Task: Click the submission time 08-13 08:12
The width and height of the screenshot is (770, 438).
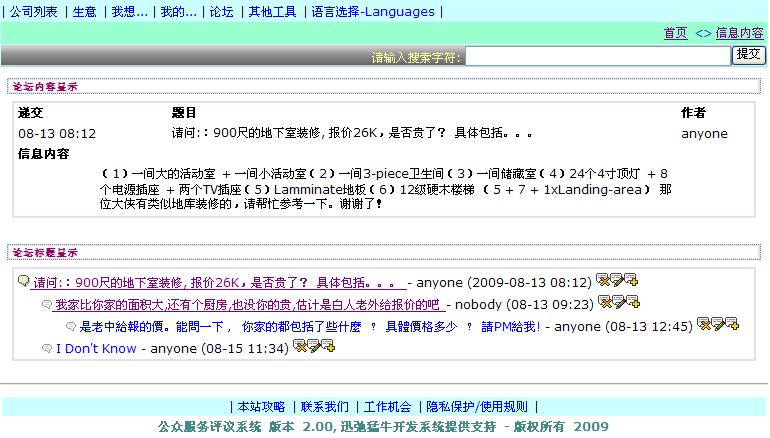Action: coord(57,134)
